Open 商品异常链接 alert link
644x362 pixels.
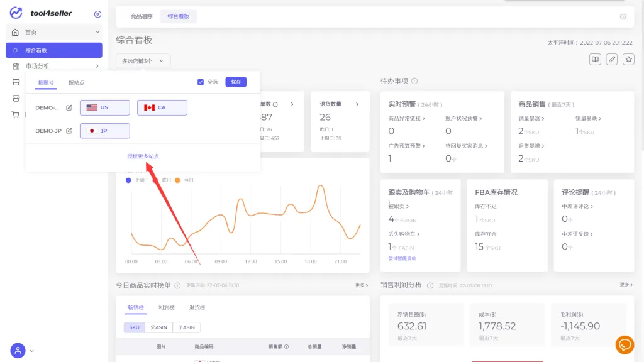406,118
